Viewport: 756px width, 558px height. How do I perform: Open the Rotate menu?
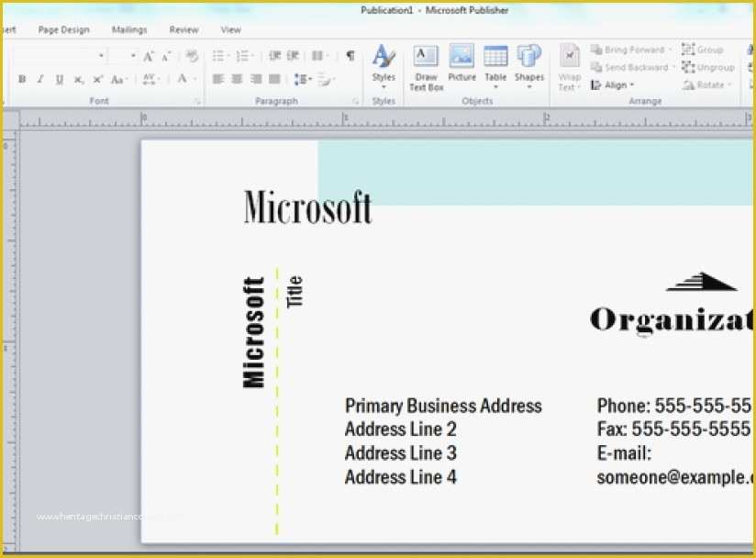[x=707, y=85]
